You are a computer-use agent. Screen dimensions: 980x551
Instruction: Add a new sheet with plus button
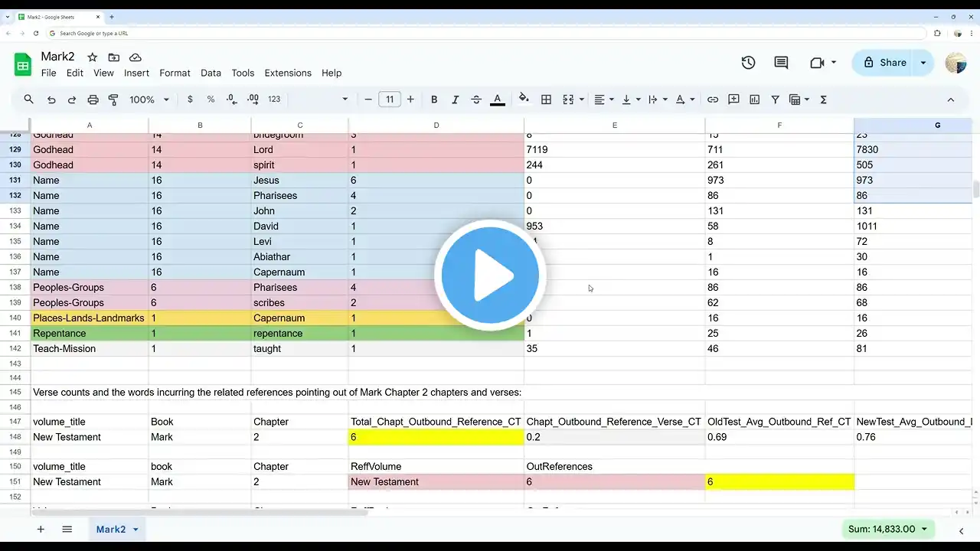(41, 530)
